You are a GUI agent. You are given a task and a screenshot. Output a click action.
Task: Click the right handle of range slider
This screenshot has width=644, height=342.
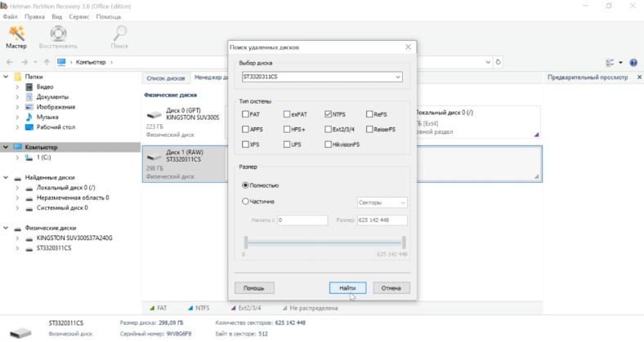pyautogui.click(x=405, y=242)
